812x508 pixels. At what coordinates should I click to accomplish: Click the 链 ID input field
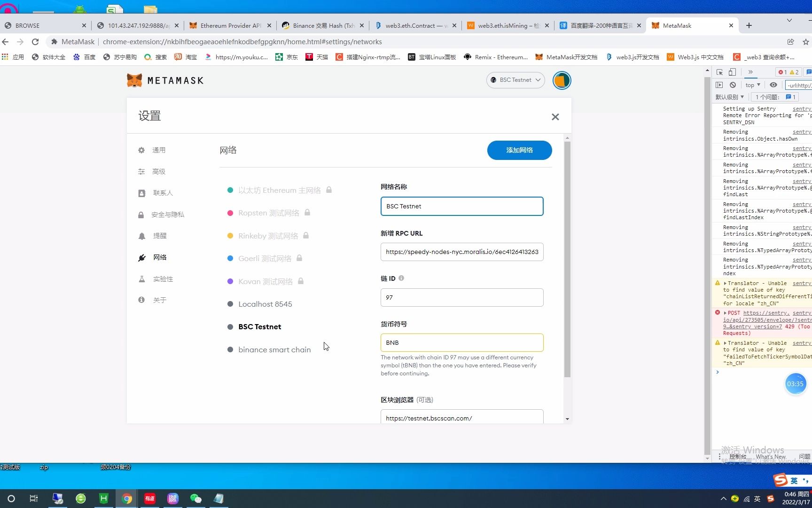click(462, 297)
